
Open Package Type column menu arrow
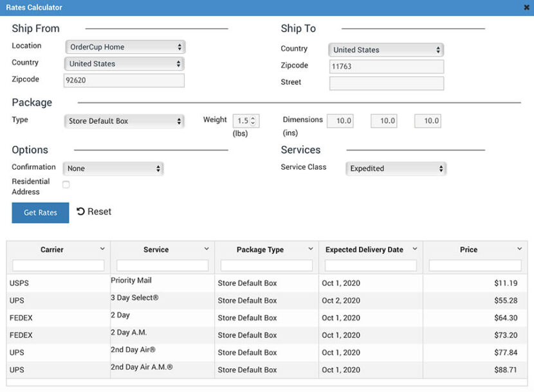point(311,249)
